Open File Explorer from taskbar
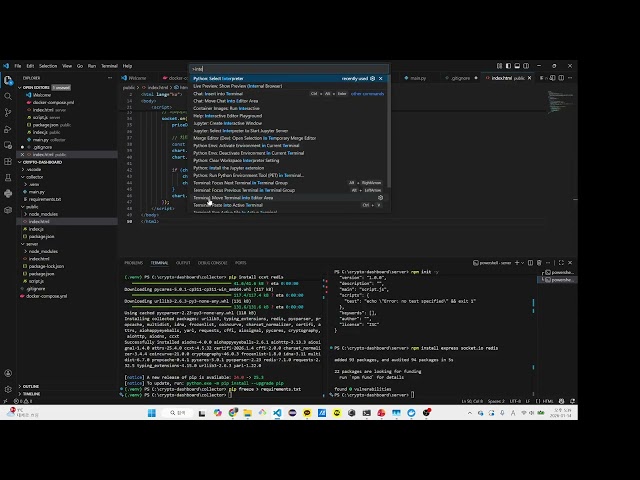Screen dimensions: 640x480 coord(247,413)
